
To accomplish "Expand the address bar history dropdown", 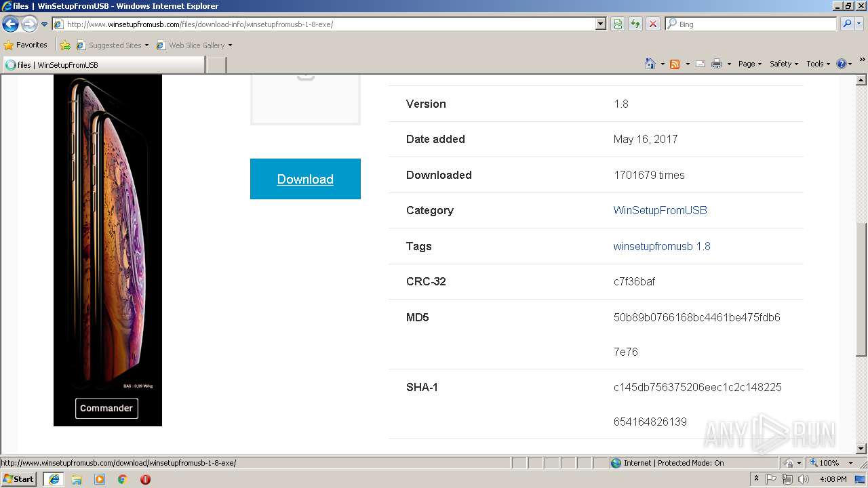I will (601, 24).
